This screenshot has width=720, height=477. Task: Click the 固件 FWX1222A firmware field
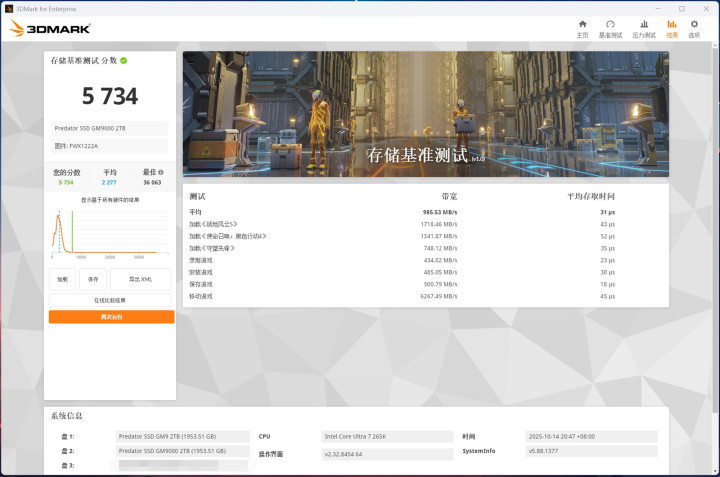coord(110,146)
